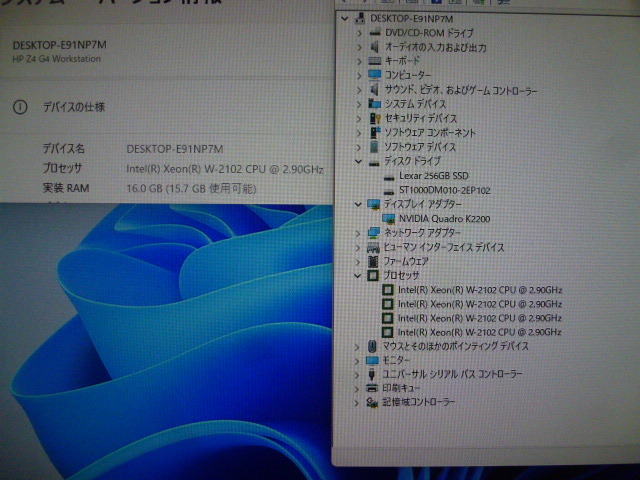Click the ユニバーサル シリアル バス コントローラー icon
The width and height of the screenshot is (640, 480).
pyautogui.click(x=371, y=374)
